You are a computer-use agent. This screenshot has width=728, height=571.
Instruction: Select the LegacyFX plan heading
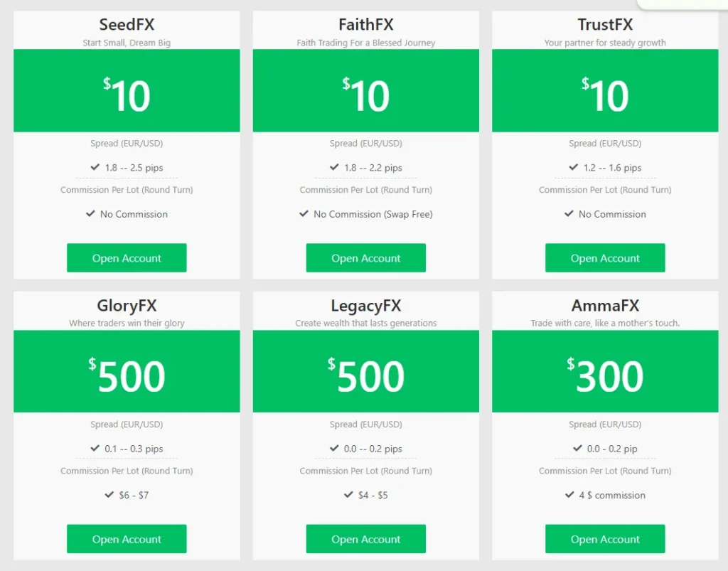pos(366,306)
